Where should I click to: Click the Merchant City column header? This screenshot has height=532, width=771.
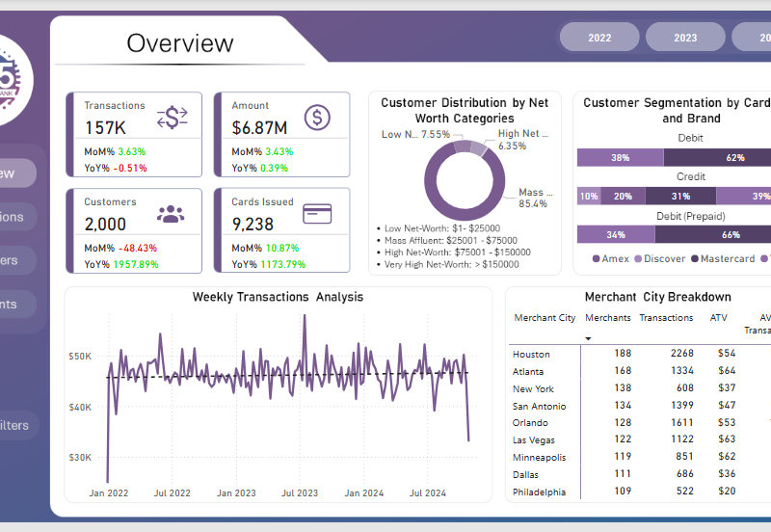(x=545, y=318)
